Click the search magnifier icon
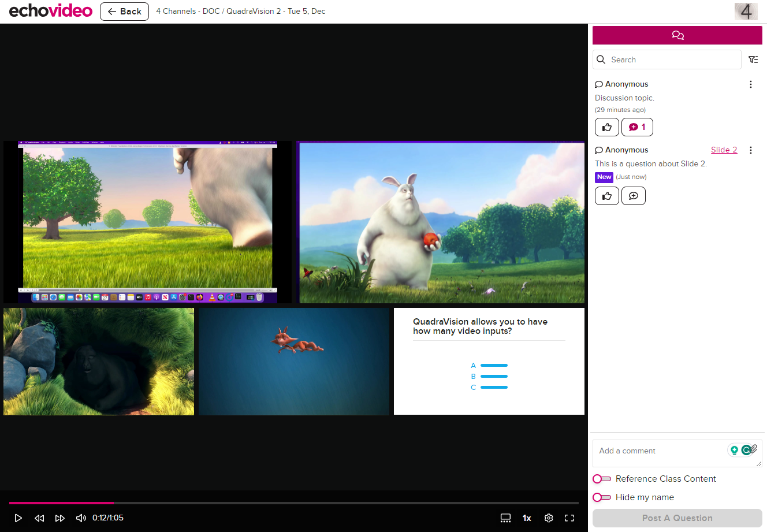Image resolution: width=767 pixels, height=532 pixels. point(601,59)
